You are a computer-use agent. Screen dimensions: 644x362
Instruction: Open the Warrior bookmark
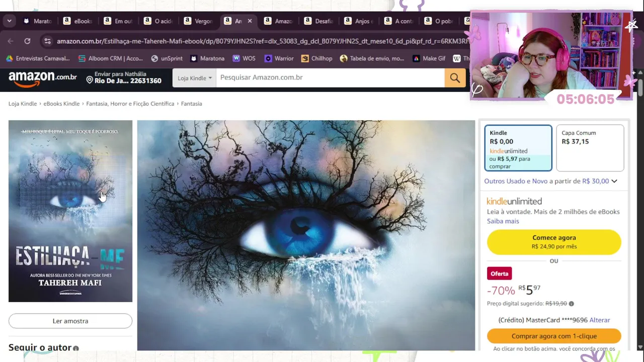click(279, 58)
